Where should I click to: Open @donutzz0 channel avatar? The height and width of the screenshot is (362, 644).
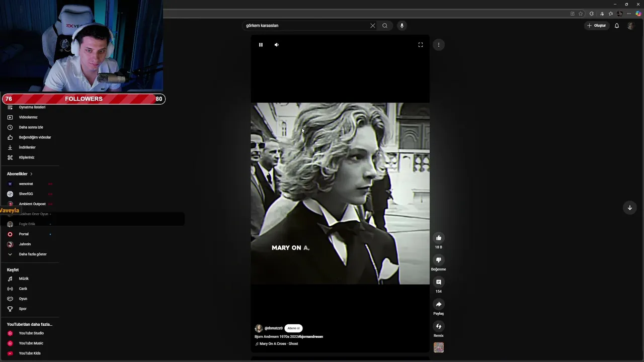(259, 328)
